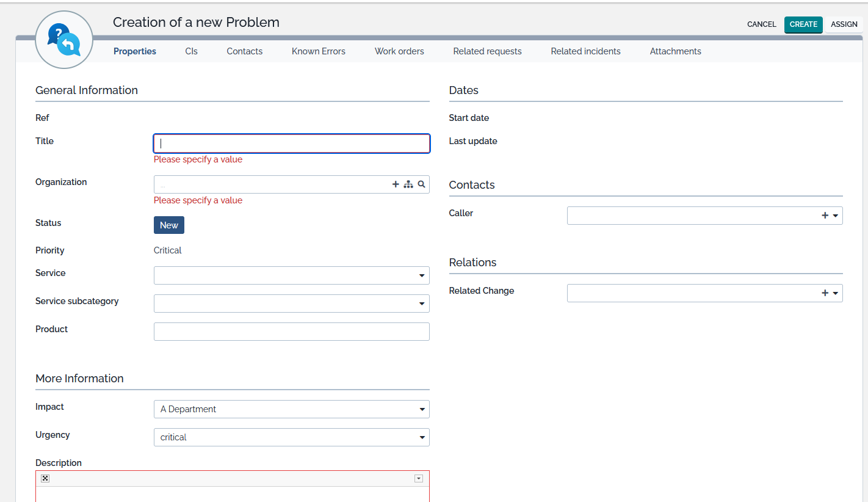This screenshot has height=502, width=868.
Task: Click the Cancel button
Action: tap(761, 24)
